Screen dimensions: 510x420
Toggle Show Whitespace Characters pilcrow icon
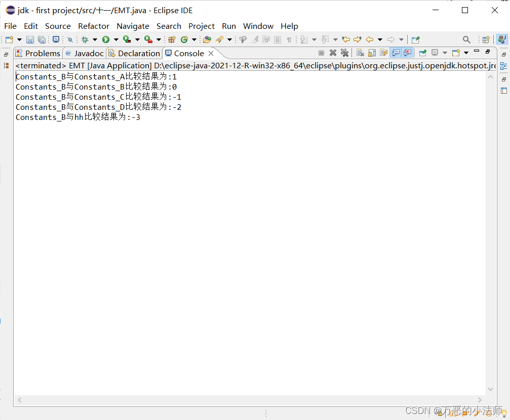point(289,39)
